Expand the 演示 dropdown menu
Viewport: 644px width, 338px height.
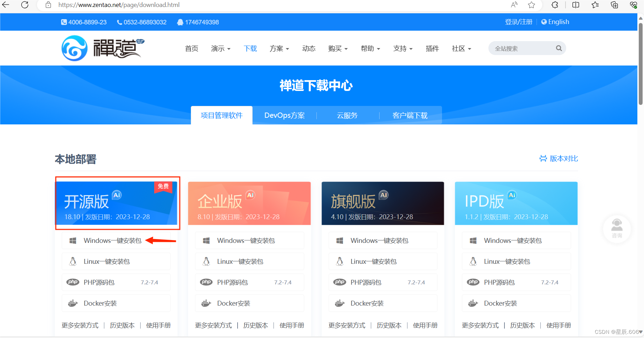click(221, 48)
